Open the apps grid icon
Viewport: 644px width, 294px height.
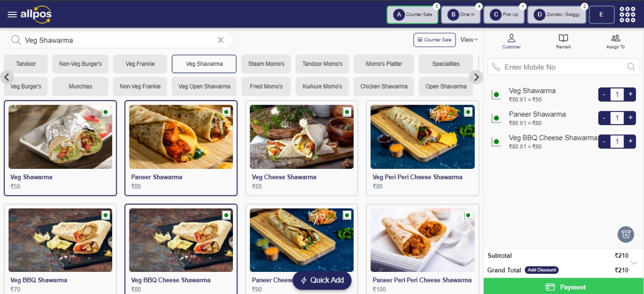pyautogui.click(x=627, y=15)
